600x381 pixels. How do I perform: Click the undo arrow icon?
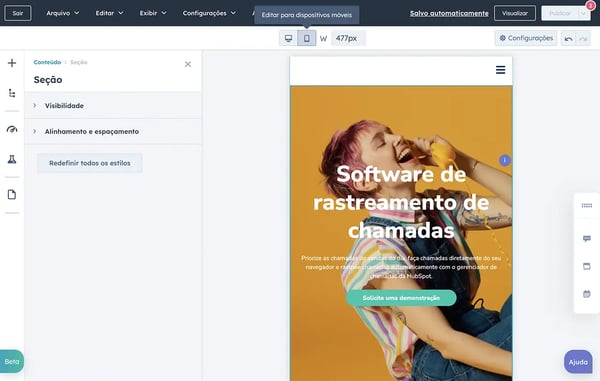568,39
